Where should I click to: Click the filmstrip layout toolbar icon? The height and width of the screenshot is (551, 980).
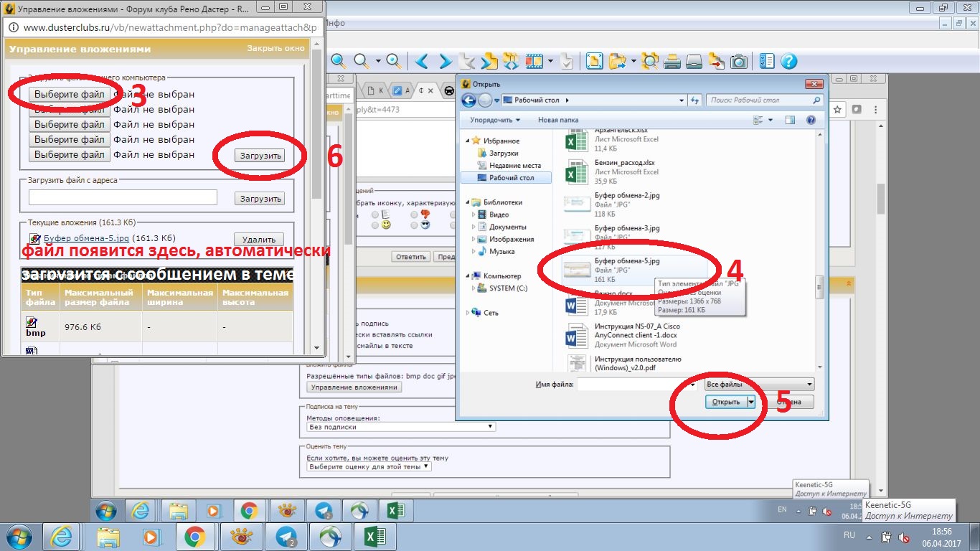[x=534, y=61]
